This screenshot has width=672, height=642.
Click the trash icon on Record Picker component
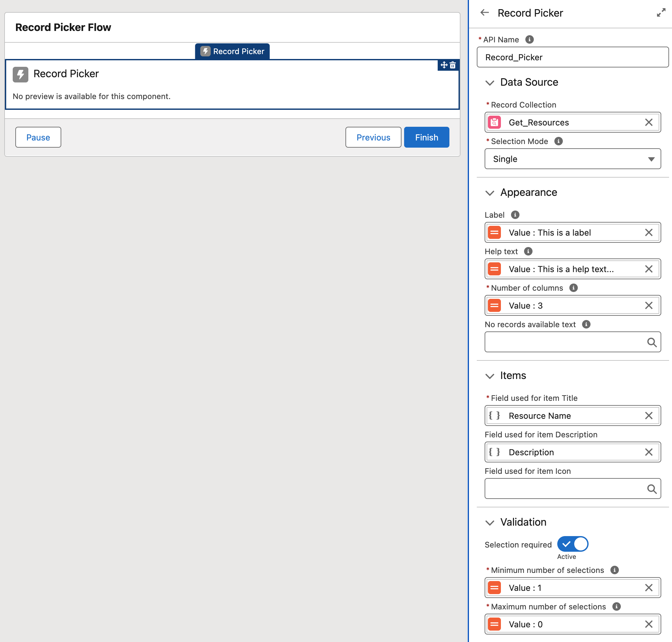[453, 65]
